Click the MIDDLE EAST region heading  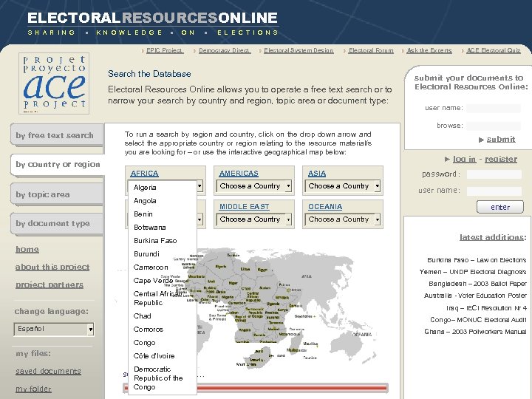tap(245, 207)
